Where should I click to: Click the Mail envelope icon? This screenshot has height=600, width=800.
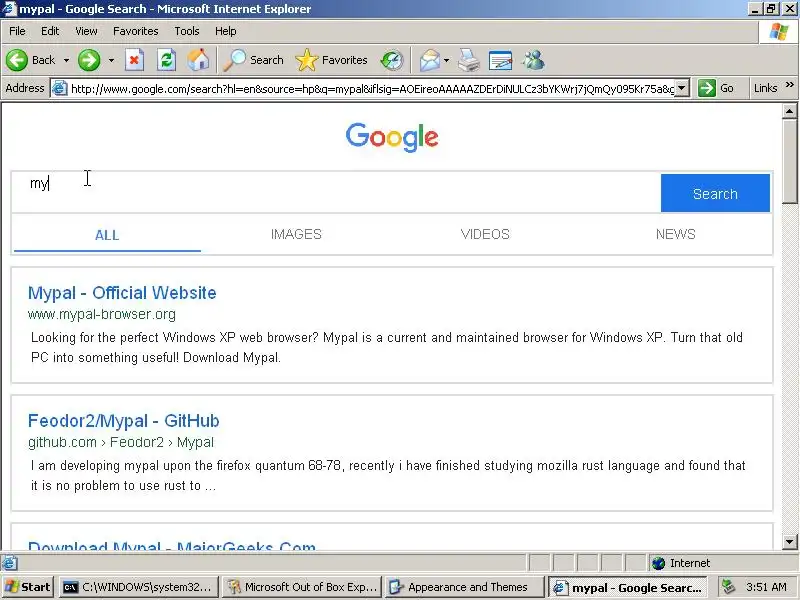click(x=430, y=60)
